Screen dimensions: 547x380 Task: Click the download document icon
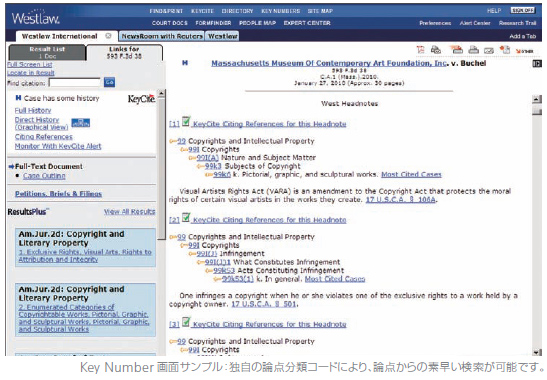click(x=505, y=50)
